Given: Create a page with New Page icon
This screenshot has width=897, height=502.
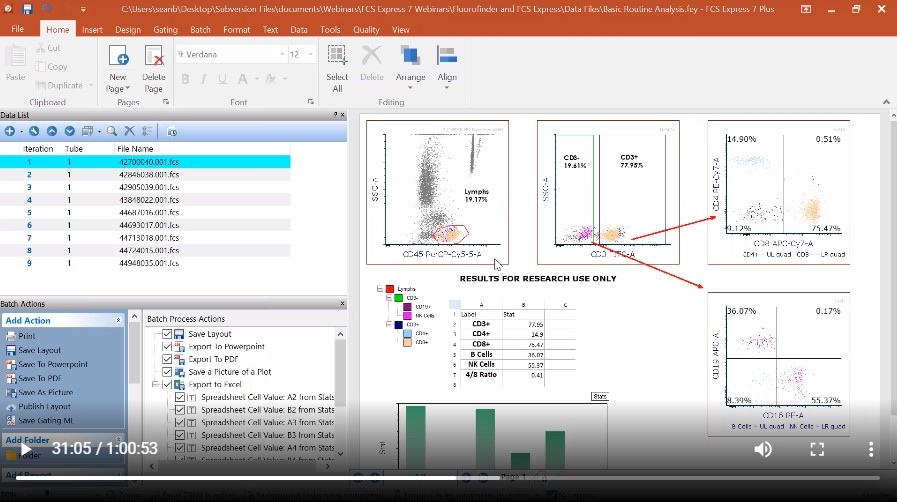Looking at the screenshot, I should coord(118,56).
